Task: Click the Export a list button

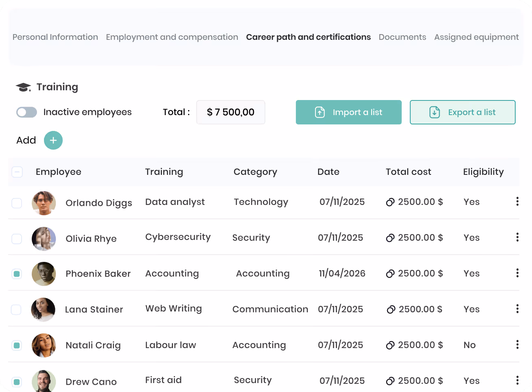Action: point(463,112)
